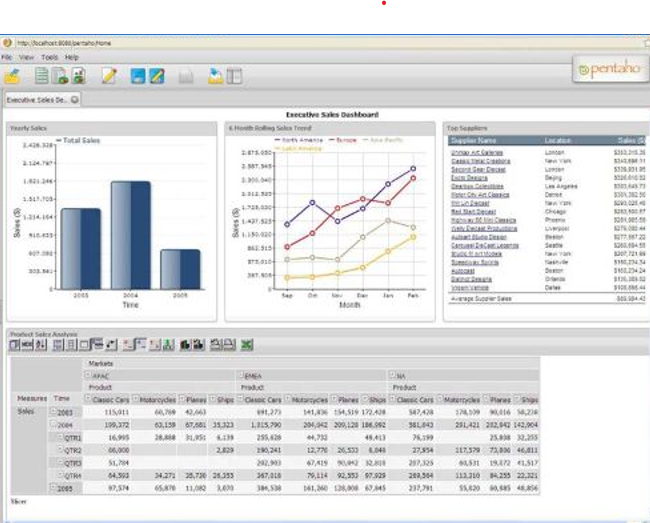This screenshot has width=650, height=523.
Task: Toggle the browser panel layout icon
Action: 234,76
